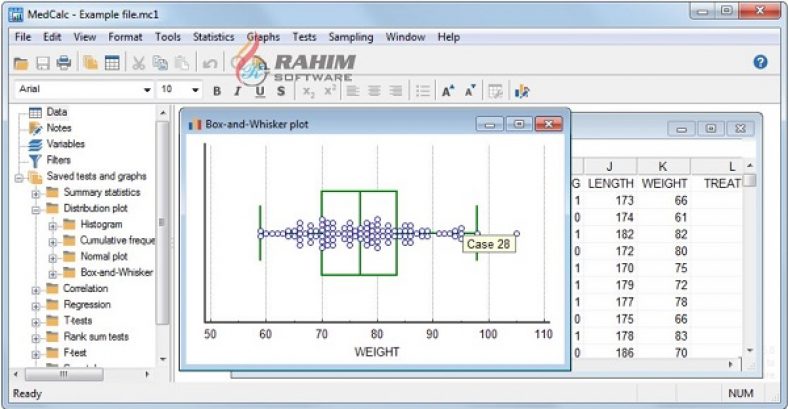This screenshot has height=409, width=788.
Task: Click the sidebar vertical scrollbar down arrow
Action: coord(163,359)
